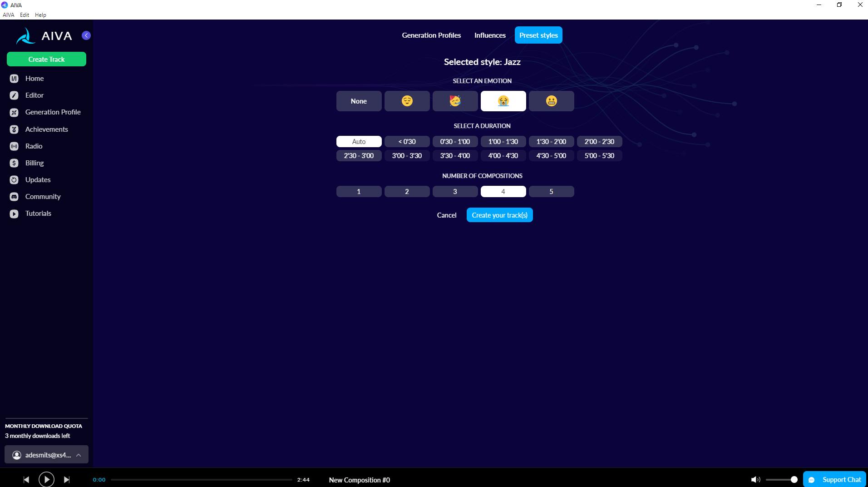This screenshot has width=868, height=487.
Task: Select the 1'00 - 1'30 duration
Action: pyautogui.click(x=503, y=142)
